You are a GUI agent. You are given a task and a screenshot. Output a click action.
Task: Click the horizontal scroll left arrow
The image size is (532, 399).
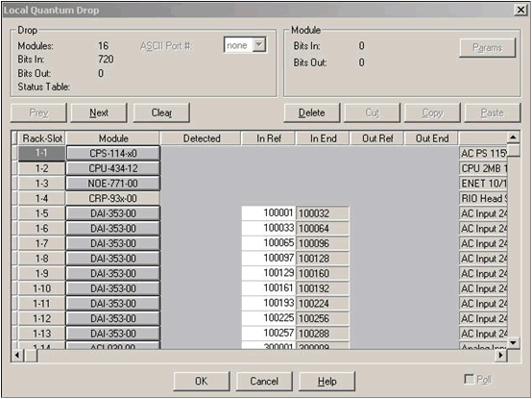click(x=17, y=356)
